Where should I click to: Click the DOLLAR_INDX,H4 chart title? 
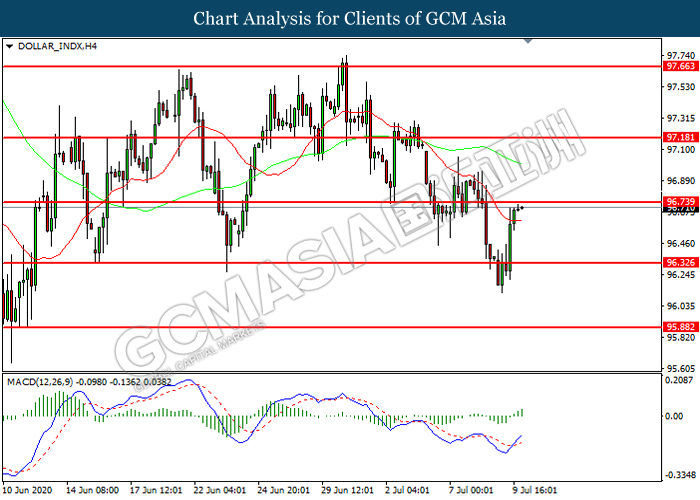pyautogui.click(x=57, y=46)
